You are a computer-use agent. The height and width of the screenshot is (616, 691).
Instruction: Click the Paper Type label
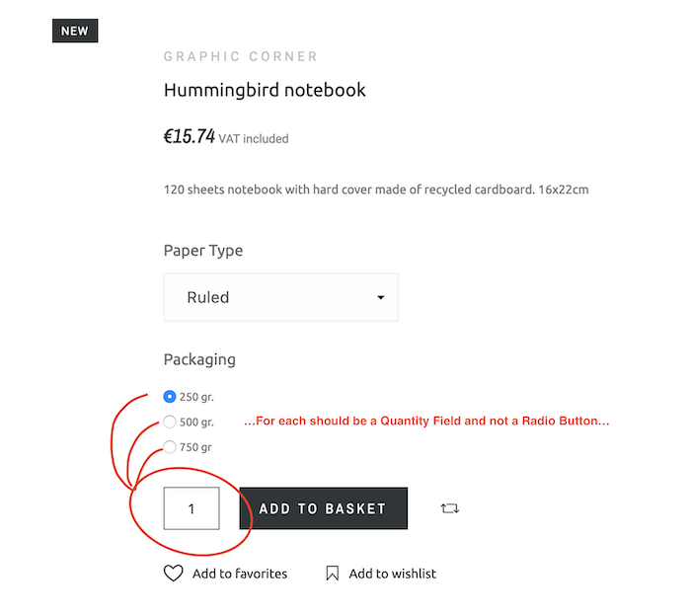[x=203, y=251]
